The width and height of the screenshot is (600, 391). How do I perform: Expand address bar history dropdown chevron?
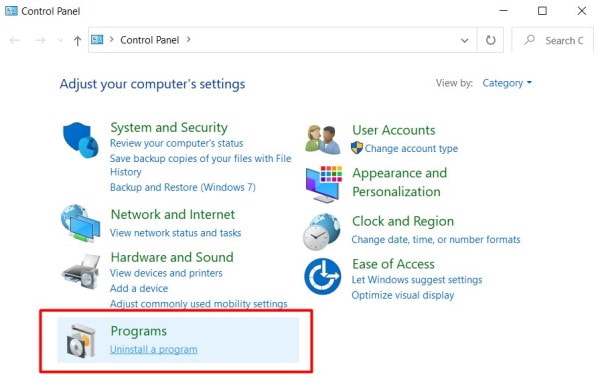pyautogui.click(x=465, y=40)
